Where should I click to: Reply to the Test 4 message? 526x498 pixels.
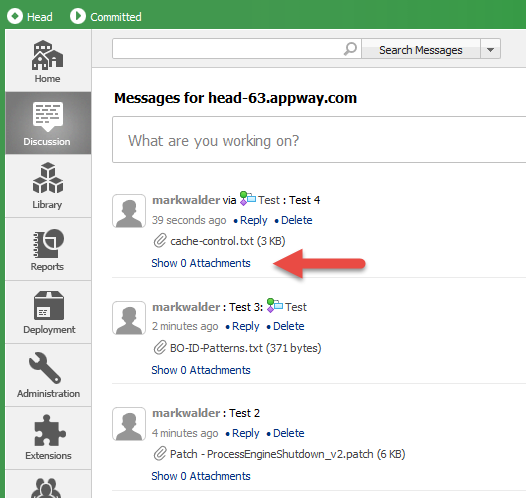[x=254, y=220]
